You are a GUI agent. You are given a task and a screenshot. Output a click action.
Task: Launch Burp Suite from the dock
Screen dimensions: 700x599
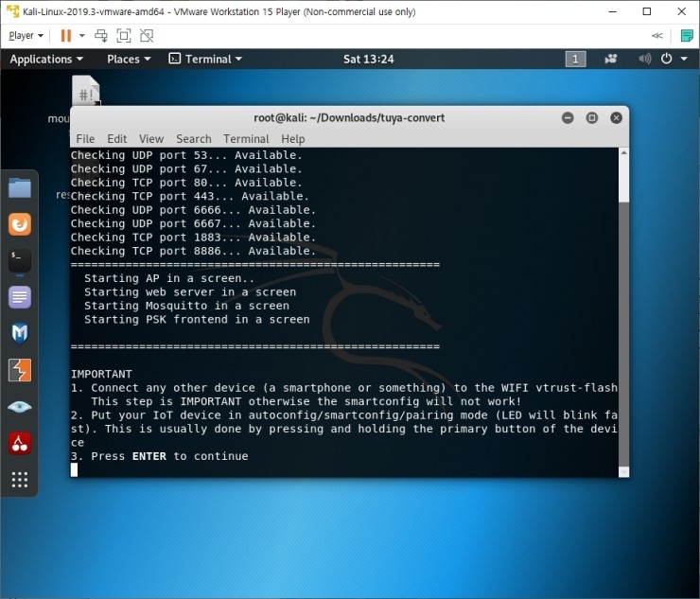click(20, 370)
